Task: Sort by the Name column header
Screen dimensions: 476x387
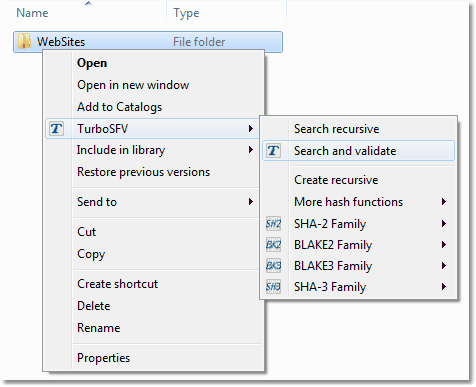Action: click(32, 13)
